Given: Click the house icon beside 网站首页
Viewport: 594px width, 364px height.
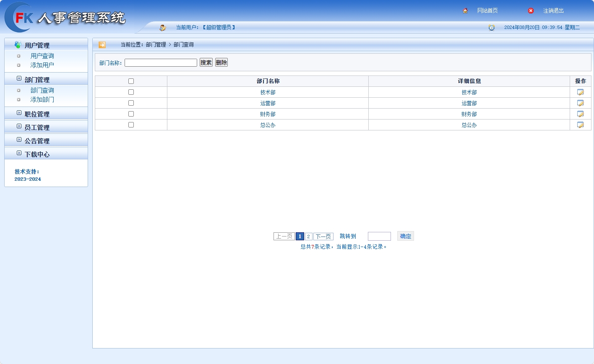Looking at the screenshot, I should pos(465,11).
